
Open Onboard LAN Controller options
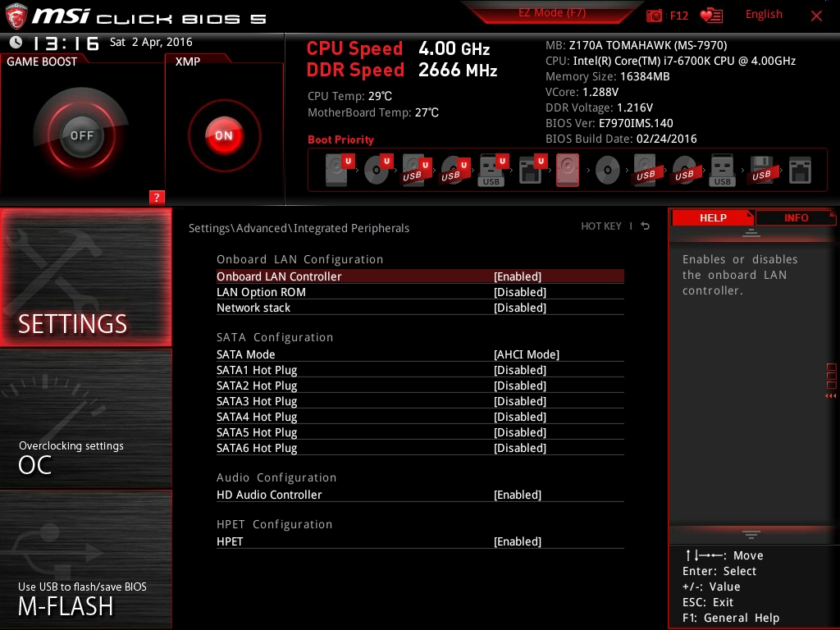(420, 276)
